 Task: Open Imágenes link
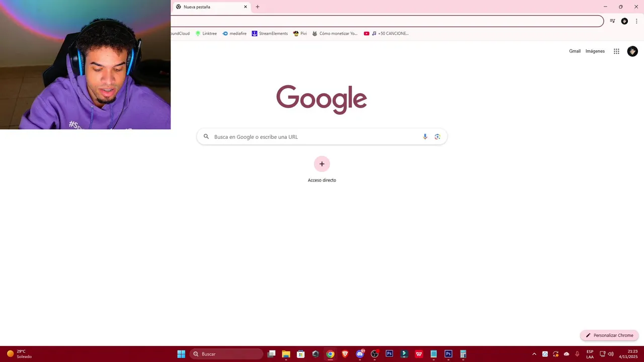(595, 51)
